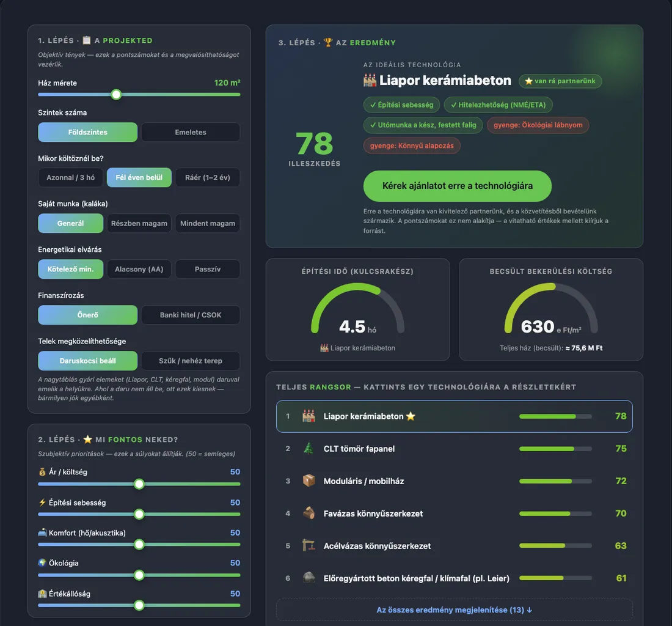Select Banki hitel / CSOK financing
Screen dimensions: 672x626
click(191, 315)
